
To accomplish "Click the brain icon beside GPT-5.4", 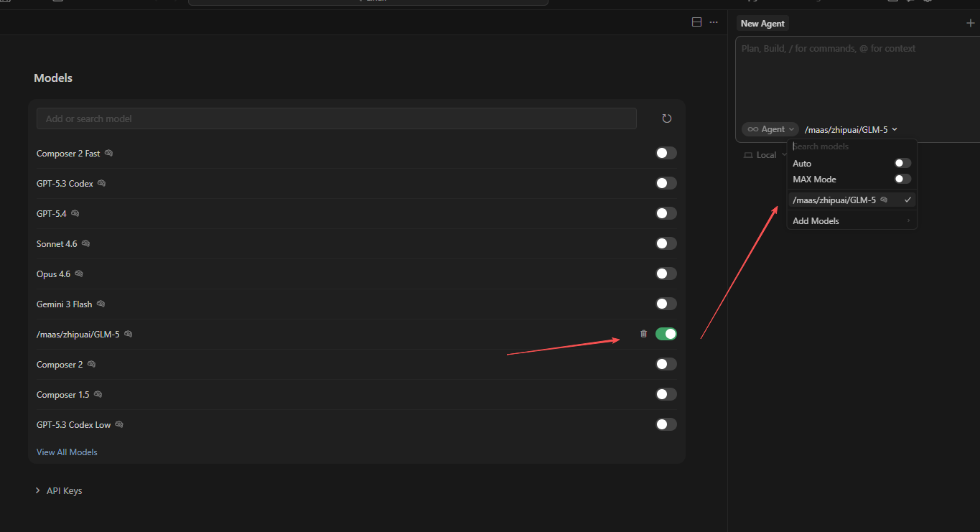I will coord(75,214).
